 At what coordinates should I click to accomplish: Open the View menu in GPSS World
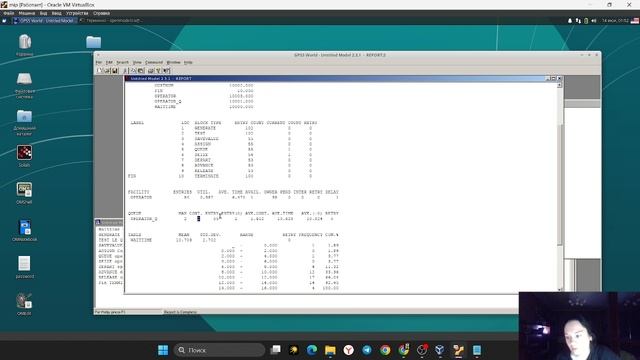click(x=137, y=62)
